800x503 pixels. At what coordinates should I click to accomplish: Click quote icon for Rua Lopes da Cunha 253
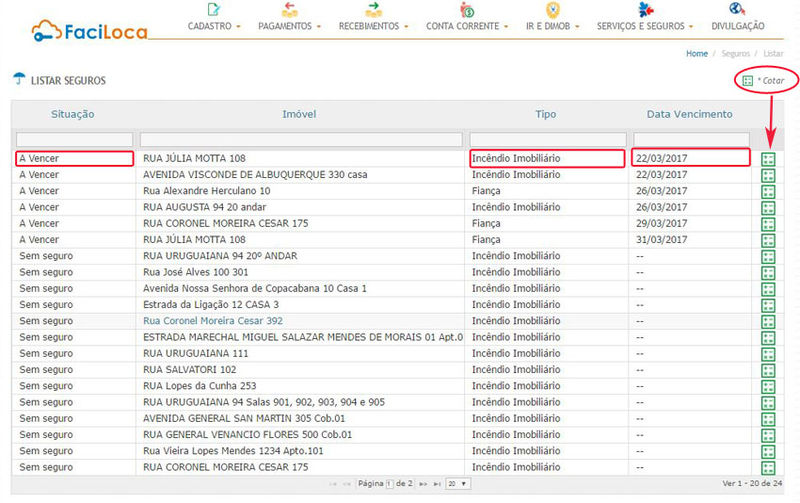click(x=768, y=386)
